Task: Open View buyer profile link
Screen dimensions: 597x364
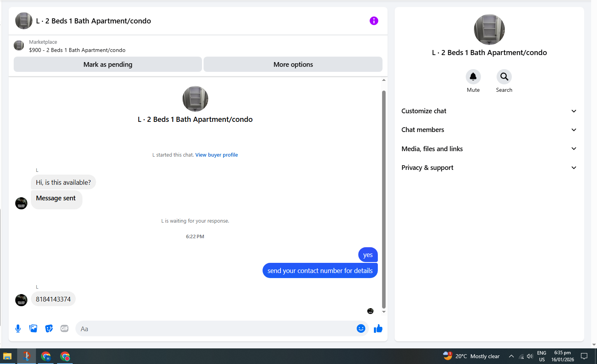Action: (x=216, y=155)
